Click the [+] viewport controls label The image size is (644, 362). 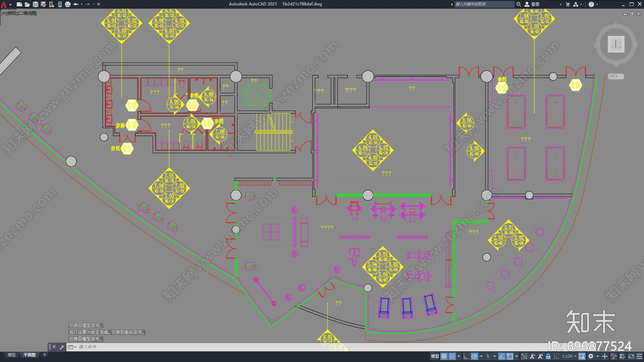[x=4, y=13]
